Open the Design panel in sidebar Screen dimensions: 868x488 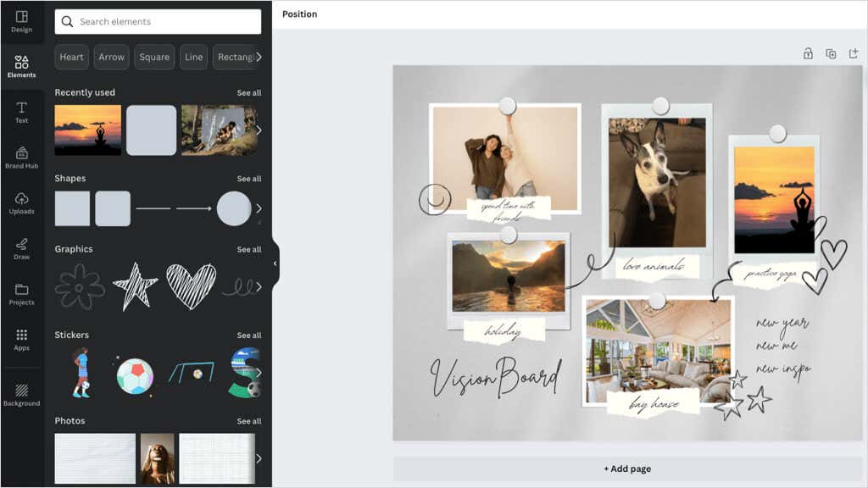click(x=21, y=21)
